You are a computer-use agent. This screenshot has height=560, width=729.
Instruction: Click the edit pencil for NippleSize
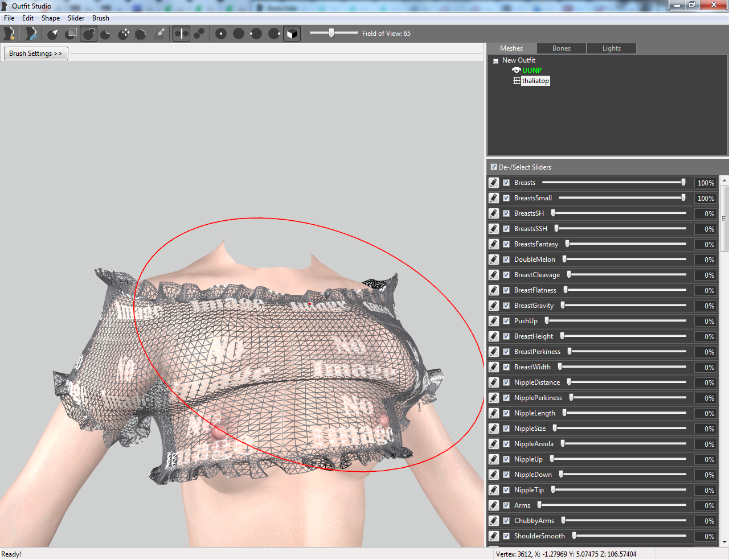pos(494,429)
